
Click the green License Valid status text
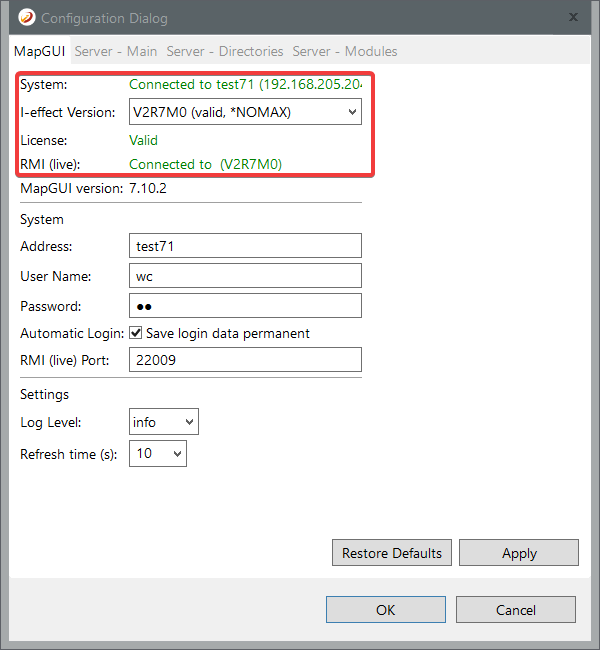[x=144, y=140]
